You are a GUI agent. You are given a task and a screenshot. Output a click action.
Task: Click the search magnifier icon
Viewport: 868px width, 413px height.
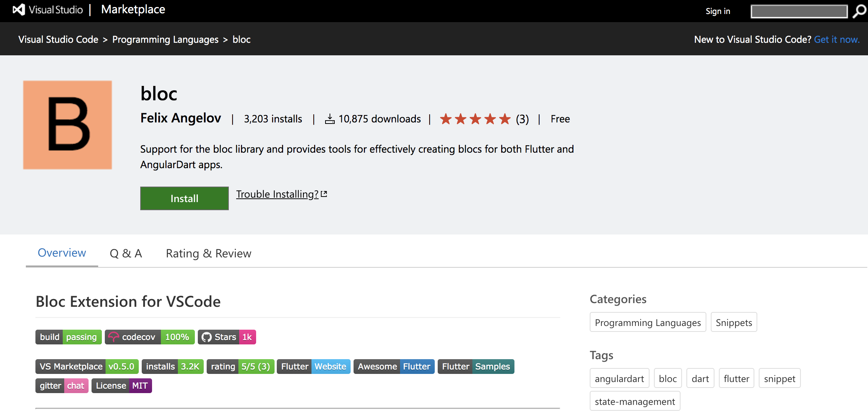point(860,11)
